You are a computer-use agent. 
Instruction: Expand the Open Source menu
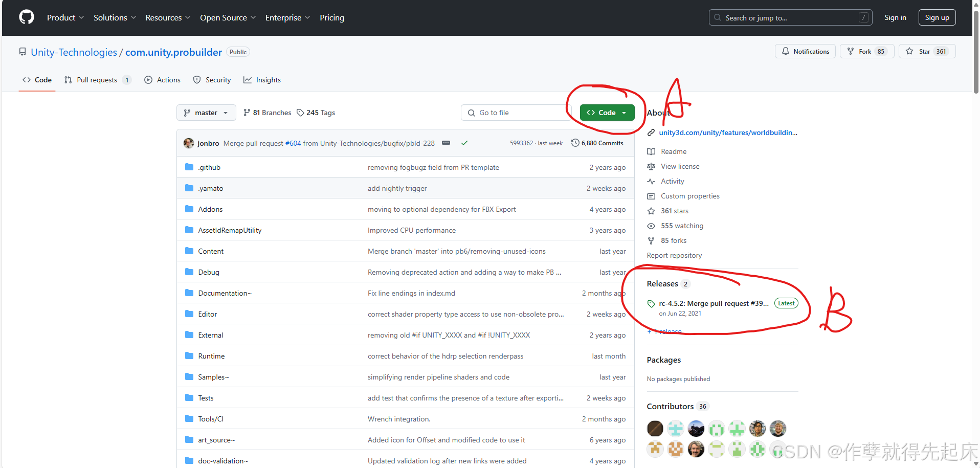pyautogui.click(x=228, y=17)
